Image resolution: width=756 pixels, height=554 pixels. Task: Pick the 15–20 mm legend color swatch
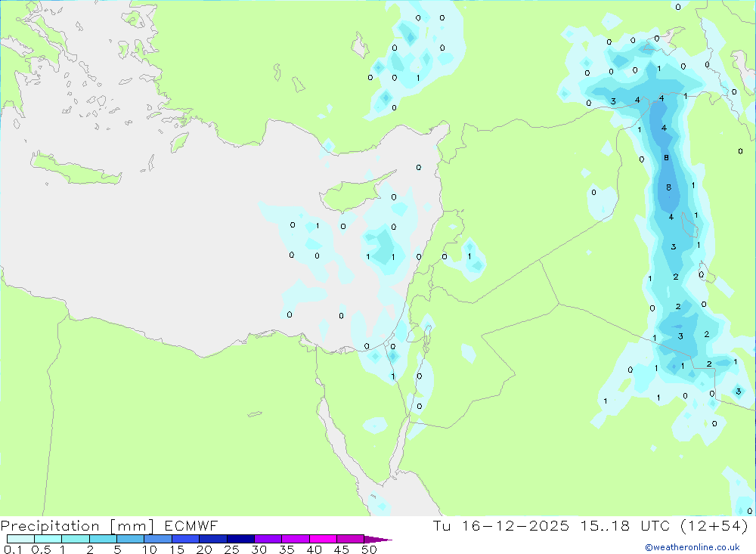coord(186,539)
